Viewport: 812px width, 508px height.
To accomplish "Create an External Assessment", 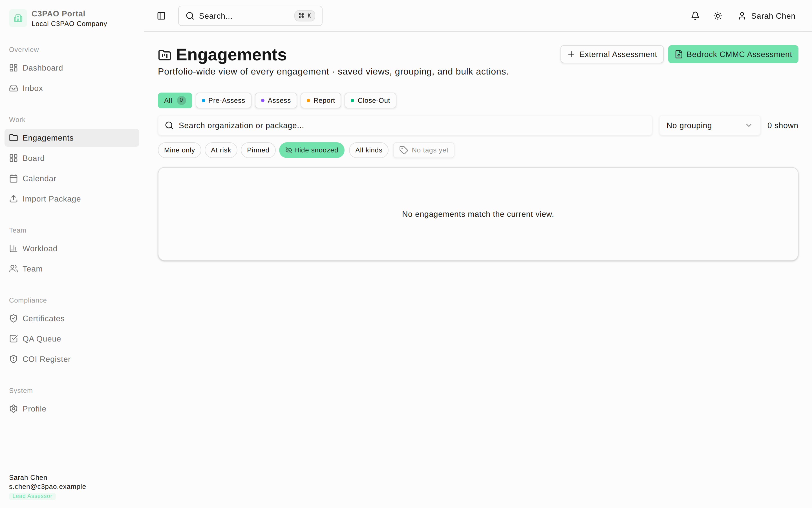I will click(x=612, y=54).
